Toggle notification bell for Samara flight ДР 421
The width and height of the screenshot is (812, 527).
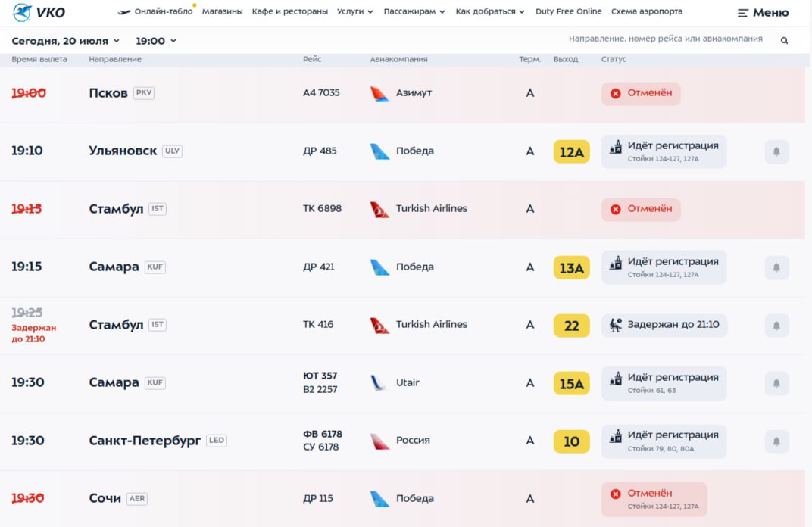[x=776, y=267]
